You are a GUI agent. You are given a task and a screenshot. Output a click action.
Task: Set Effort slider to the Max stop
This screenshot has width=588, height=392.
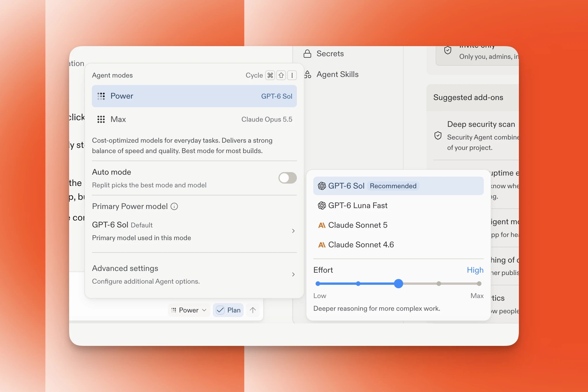pyautogui.click(x=479, y=284)
